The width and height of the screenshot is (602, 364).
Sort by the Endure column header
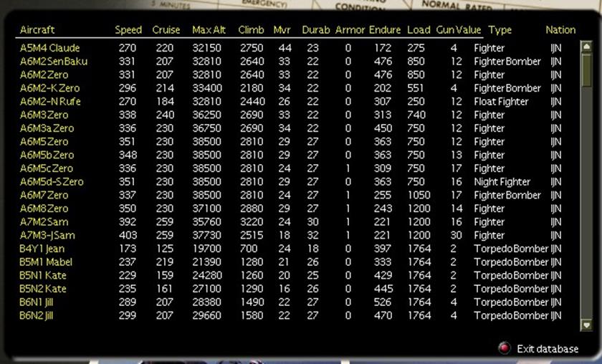385,30
